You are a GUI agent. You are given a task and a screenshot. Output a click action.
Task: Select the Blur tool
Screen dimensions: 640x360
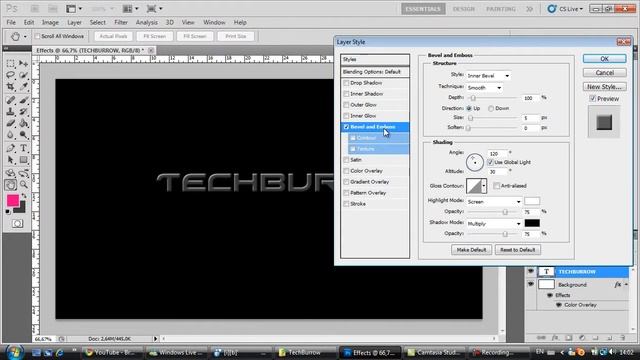(x=11, y=134)
